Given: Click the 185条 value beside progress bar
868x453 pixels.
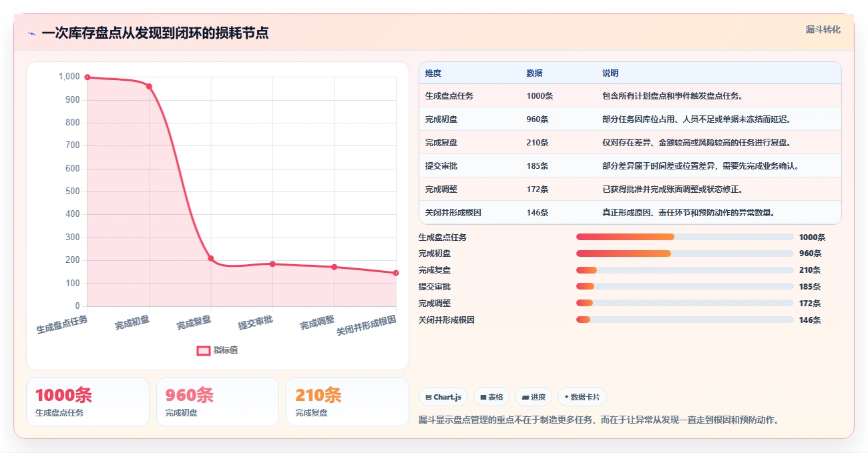Looking at the screenshot, I should pyautogui.click(x=810, y=287).
